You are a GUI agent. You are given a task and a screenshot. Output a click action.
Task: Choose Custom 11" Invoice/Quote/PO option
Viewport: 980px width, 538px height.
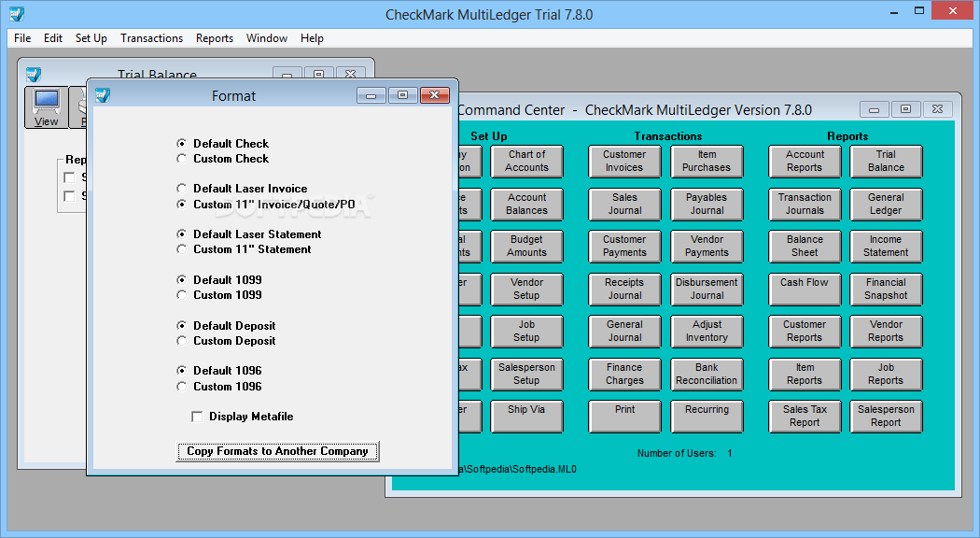click(181, 204)
